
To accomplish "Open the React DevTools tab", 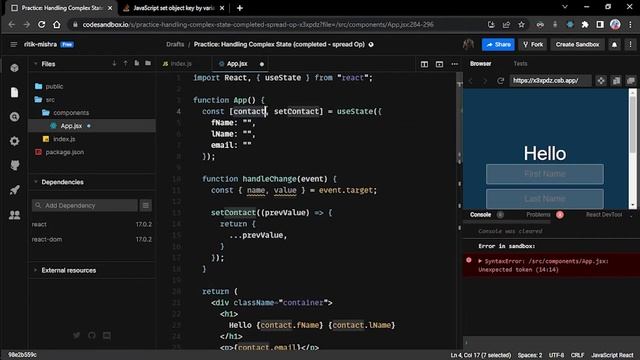I will [604, 215].
